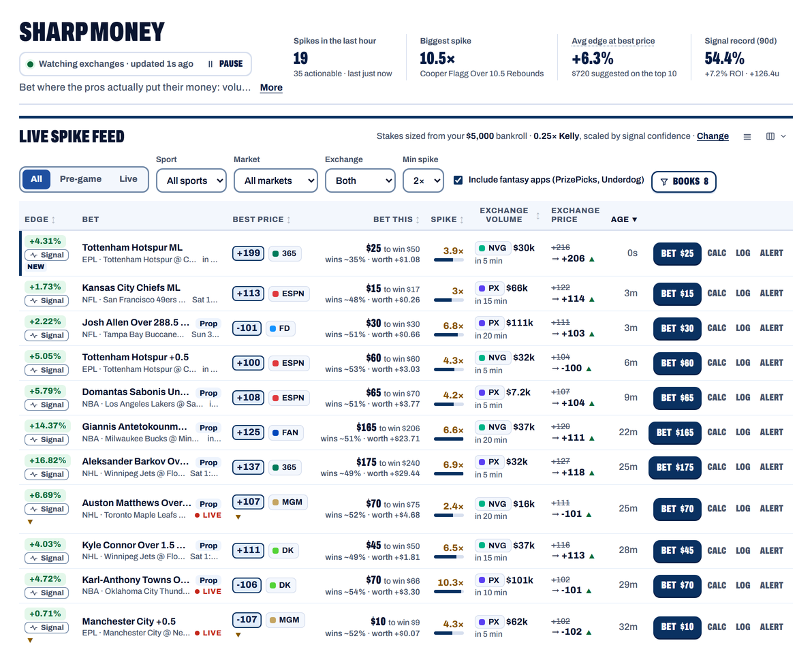
Task: Open the Books 8 filter
Action: coord(683,182)
